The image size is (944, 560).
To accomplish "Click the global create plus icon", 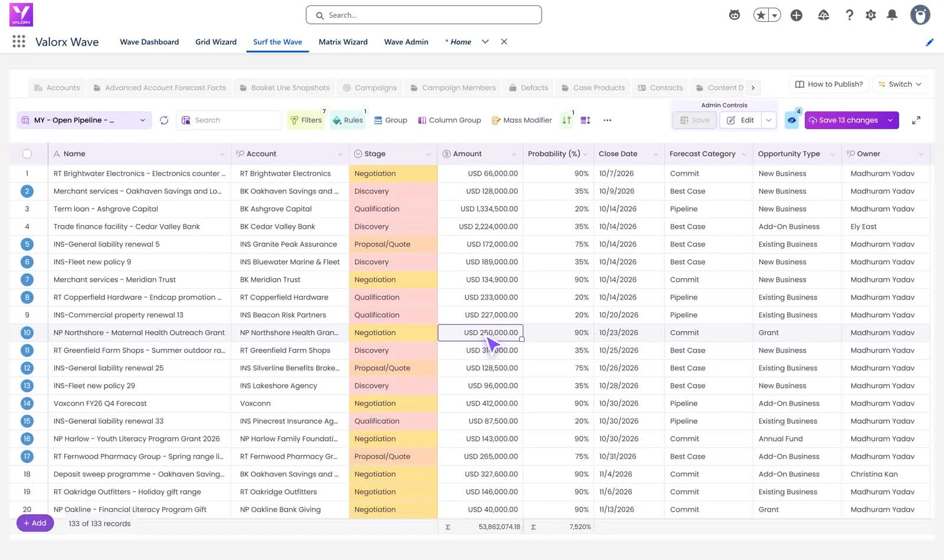I will coord(796,15).
